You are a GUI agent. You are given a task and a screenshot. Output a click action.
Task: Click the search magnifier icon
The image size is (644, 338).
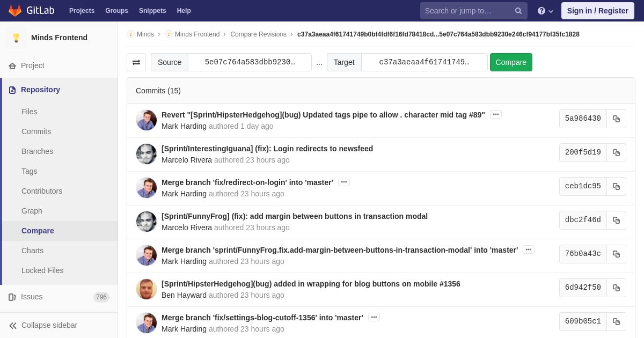pos(518,11)
